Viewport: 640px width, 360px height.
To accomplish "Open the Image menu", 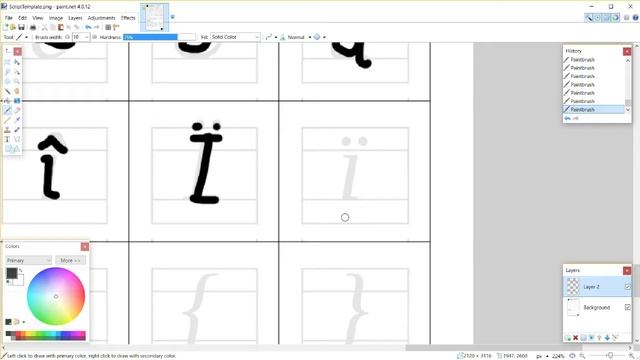I will pyautogui.click(x=56, y=18).
